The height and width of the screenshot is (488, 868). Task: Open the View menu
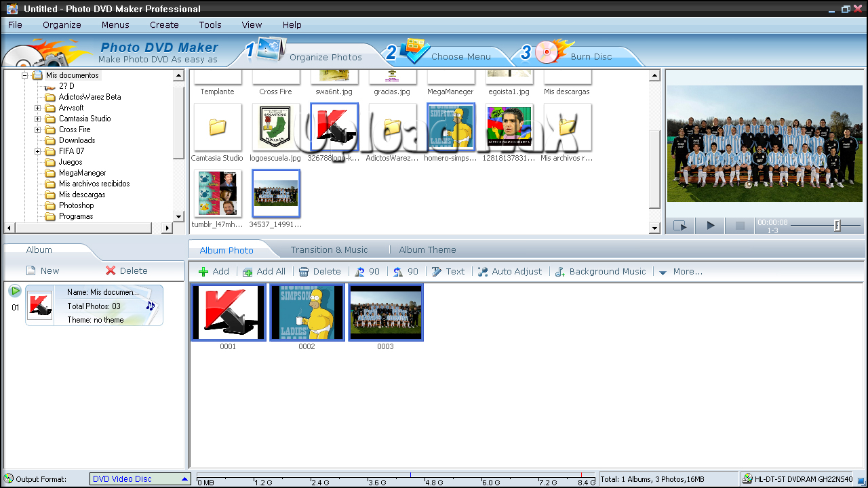(x=252, y=24)
